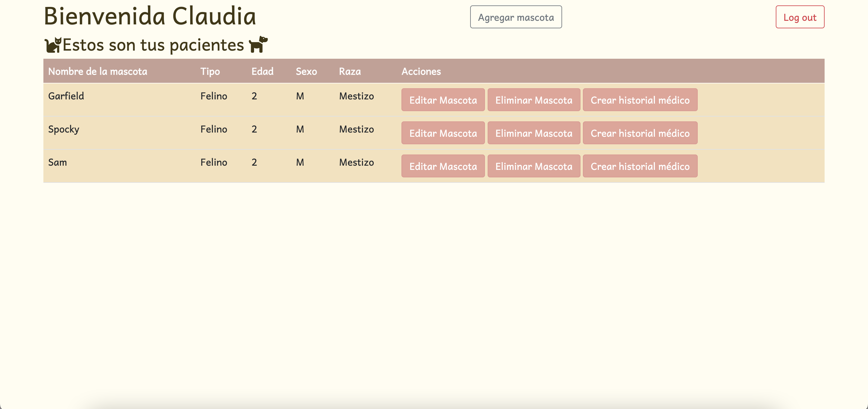Open Editar Mascota for Sam

coord(443,166)
